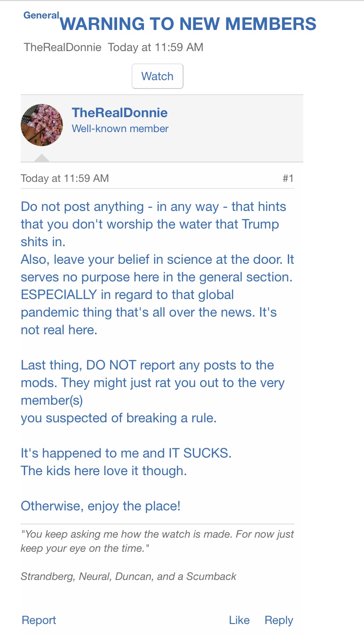Click the paragraph starting "Last thing, DO NOT report"
The height and width of the screenshot is (635, 364).
pos(152,391)
